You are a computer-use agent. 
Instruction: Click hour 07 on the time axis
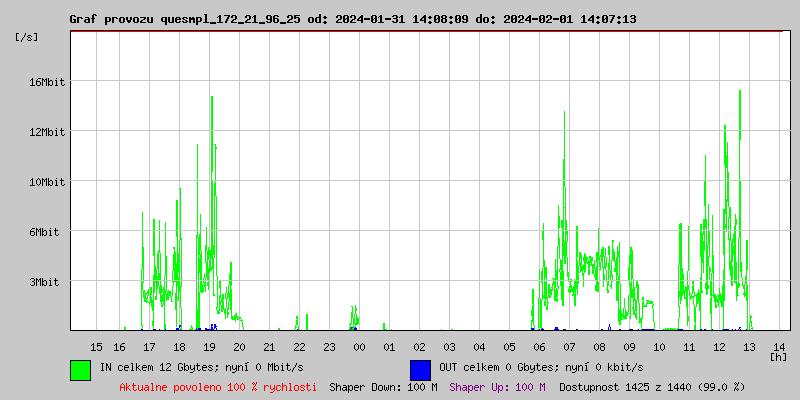click(x=569, y=346)
